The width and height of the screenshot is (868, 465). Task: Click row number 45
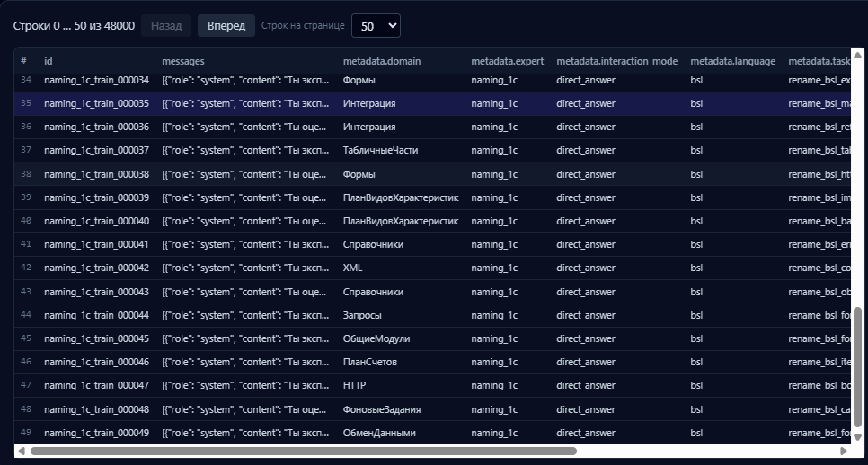pyautogui.click(x=25, y=338)
